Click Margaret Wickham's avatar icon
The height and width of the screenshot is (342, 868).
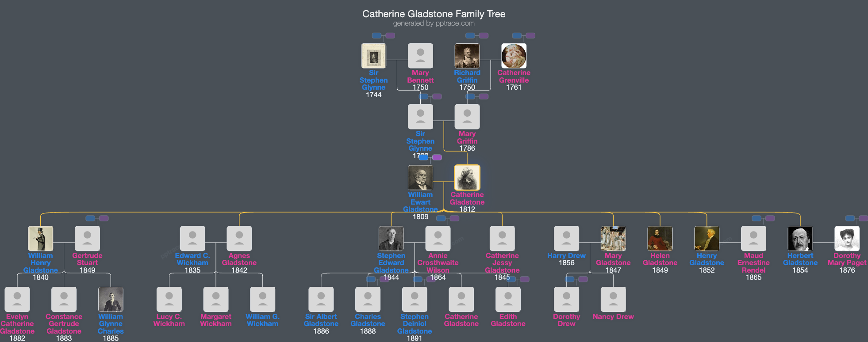216,300
